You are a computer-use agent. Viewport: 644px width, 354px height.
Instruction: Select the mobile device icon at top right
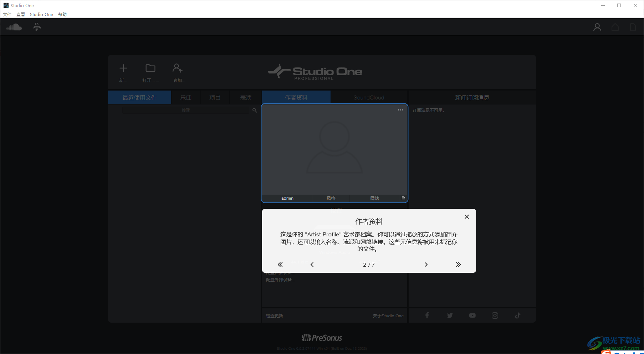(x=633, y=27)
